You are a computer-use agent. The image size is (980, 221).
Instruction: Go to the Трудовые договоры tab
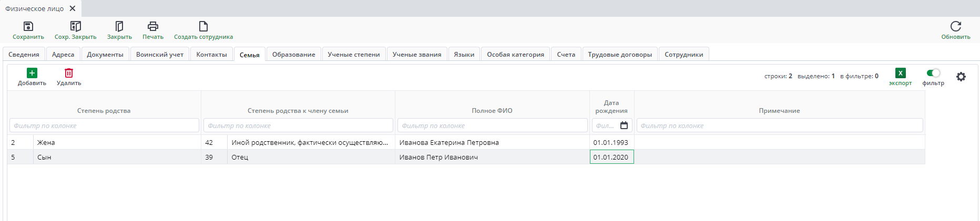pyautogui.click(x=620, y=55)
